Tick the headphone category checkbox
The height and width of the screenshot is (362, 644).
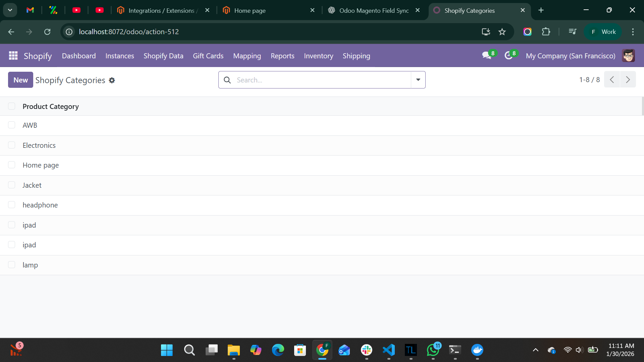pyautogui.click(x=12, y=205)
